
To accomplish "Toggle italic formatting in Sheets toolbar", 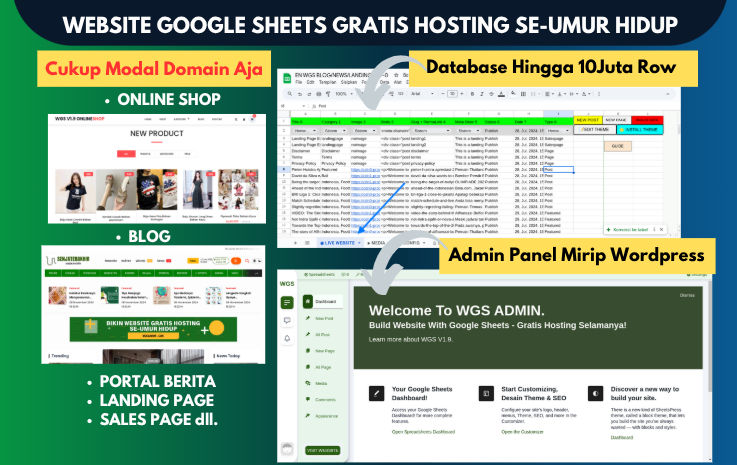I will 482,94.
